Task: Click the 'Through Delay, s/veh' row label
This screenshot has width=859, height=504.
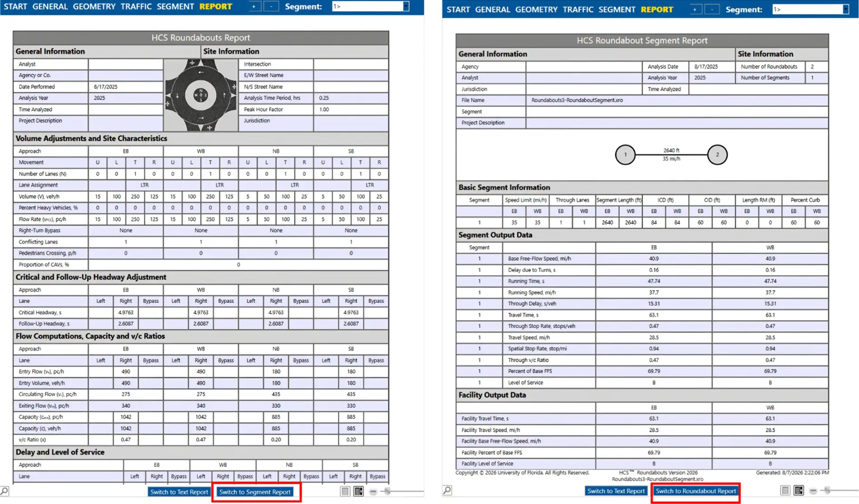Action: (x=532, y=304)
